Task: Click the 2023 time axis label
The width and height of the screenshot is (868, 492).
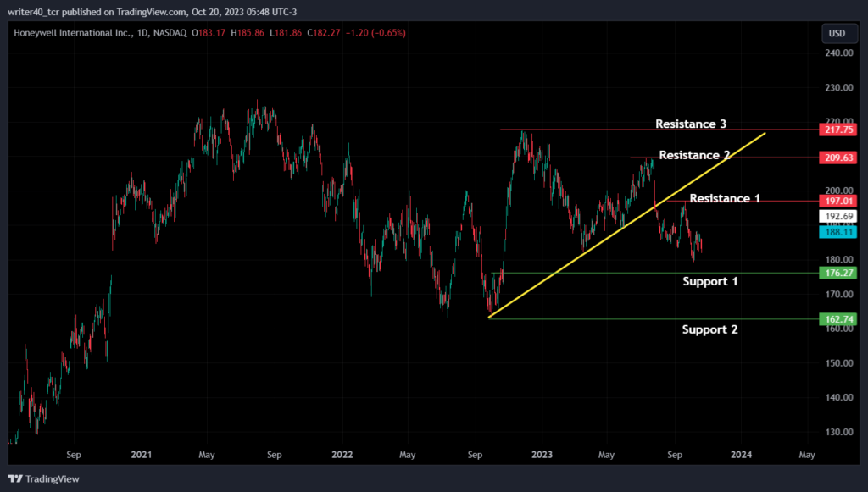Action: [542, 455]
